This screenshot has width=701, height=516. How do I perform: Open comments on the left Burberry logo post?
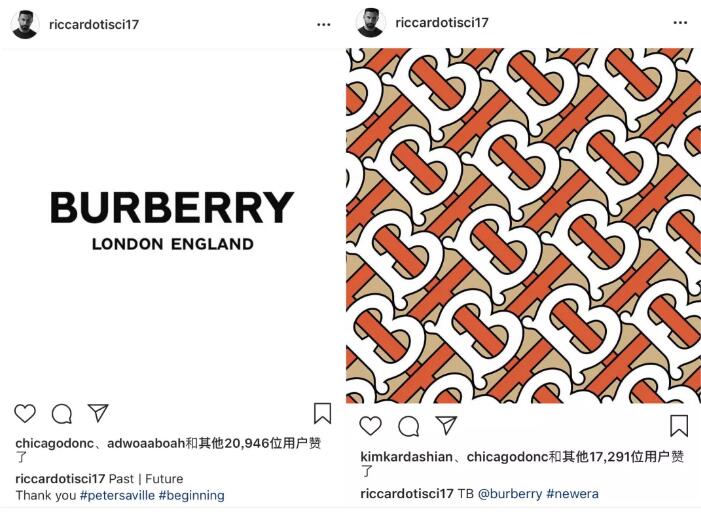pos(61,413)
